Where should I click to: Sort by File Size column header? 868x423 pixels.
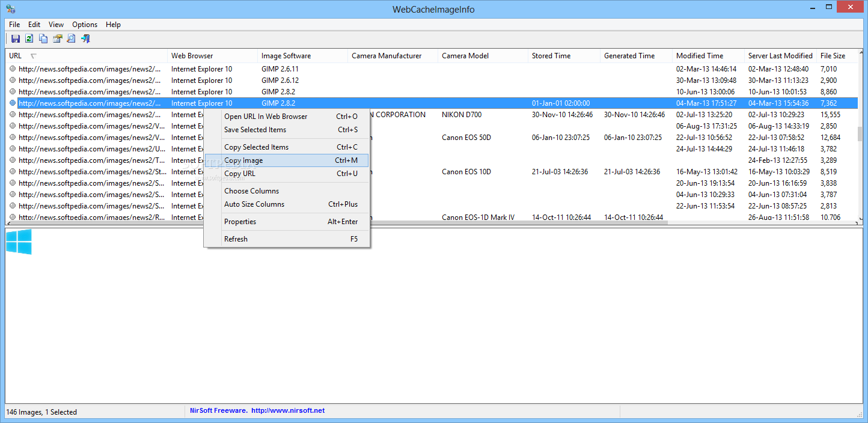(x=837, y=56)
